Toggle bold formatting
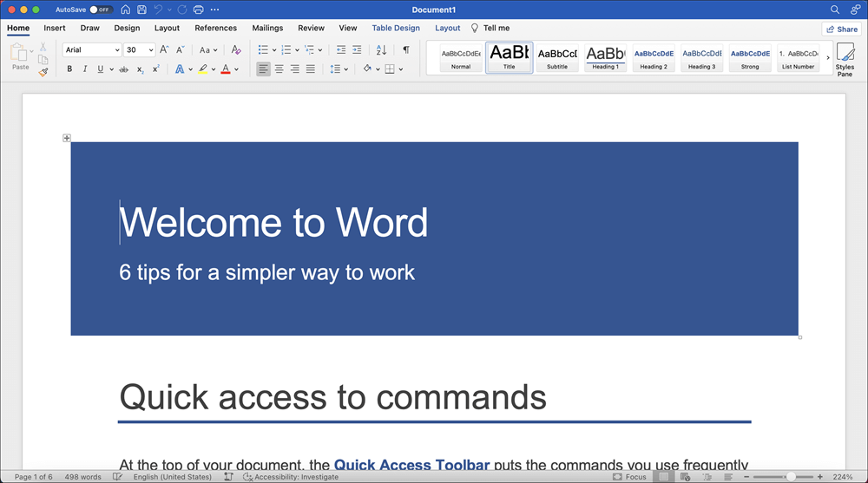 click(69, 69)
